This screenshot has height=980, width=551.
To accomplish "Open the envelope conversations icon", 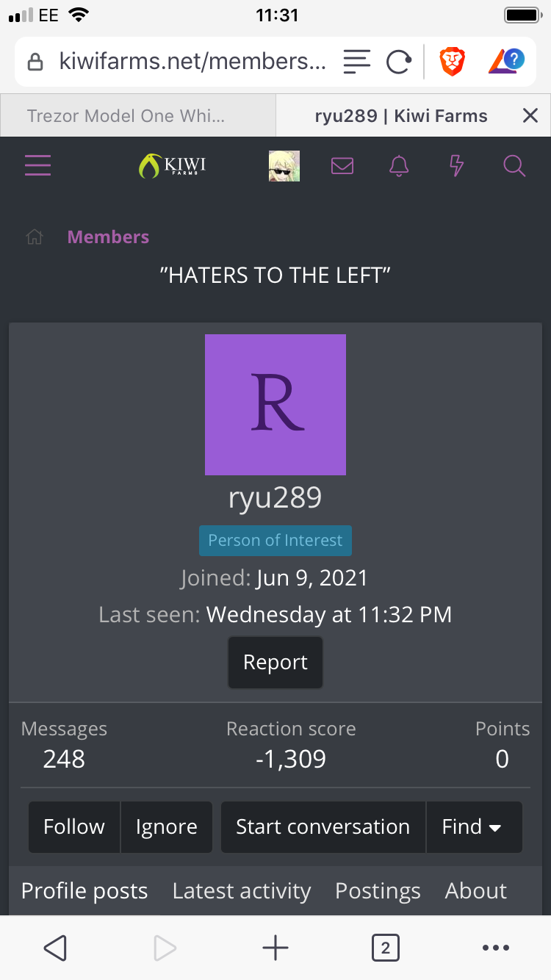I will (x=342, y=166).
